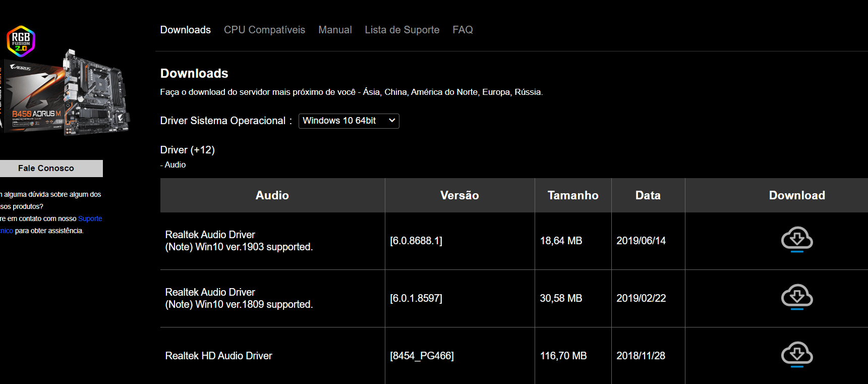Click the Versão column header

click(x=459, y=195)
